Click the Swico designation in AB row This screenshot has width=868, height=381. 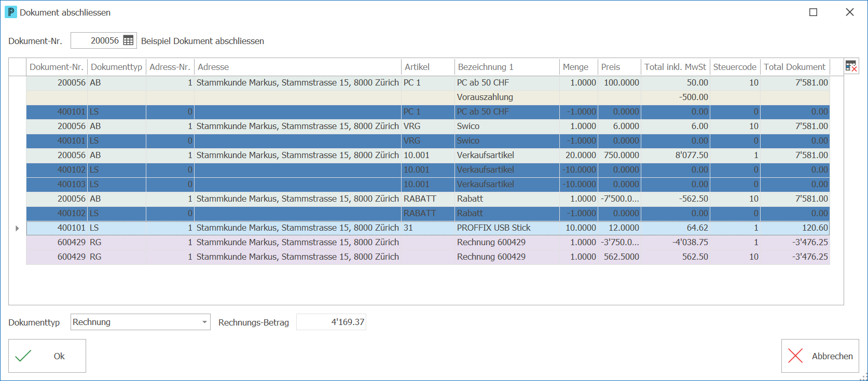(507, 126)
